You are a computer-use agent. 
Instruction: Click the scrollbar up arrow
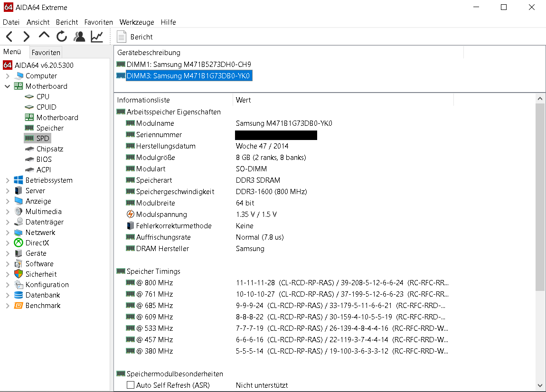(540, 99)
